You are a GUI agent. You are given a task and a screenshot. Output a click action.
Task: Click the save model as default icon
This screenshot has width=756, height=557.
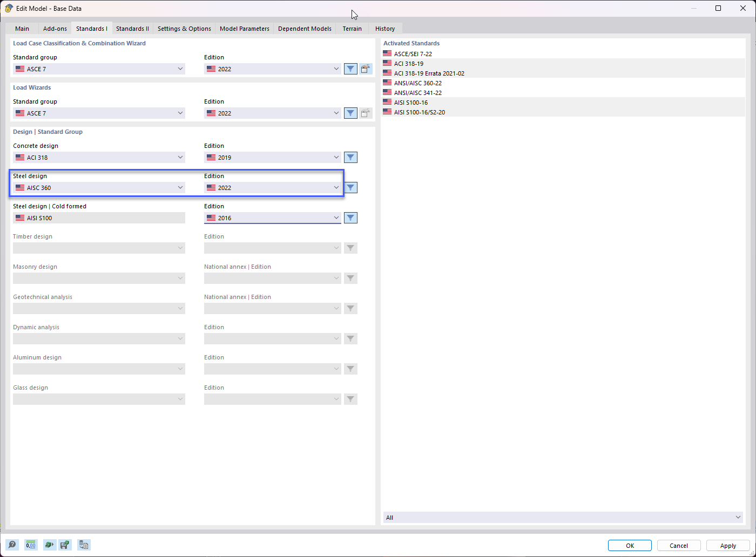point(65,545)
